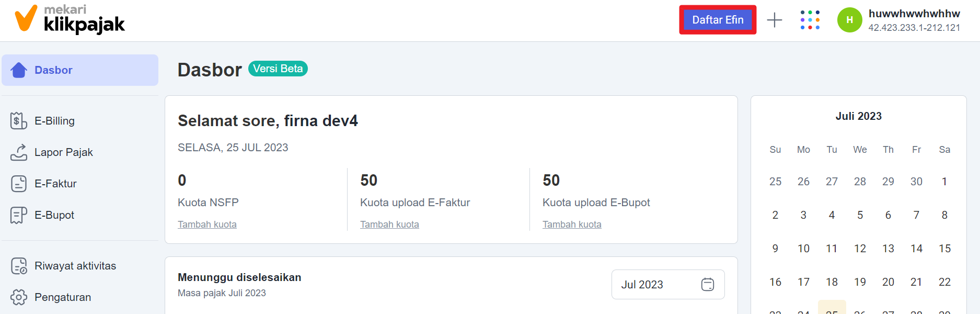
Task: Select date 14 in the calendar
Action: point(916,249)
